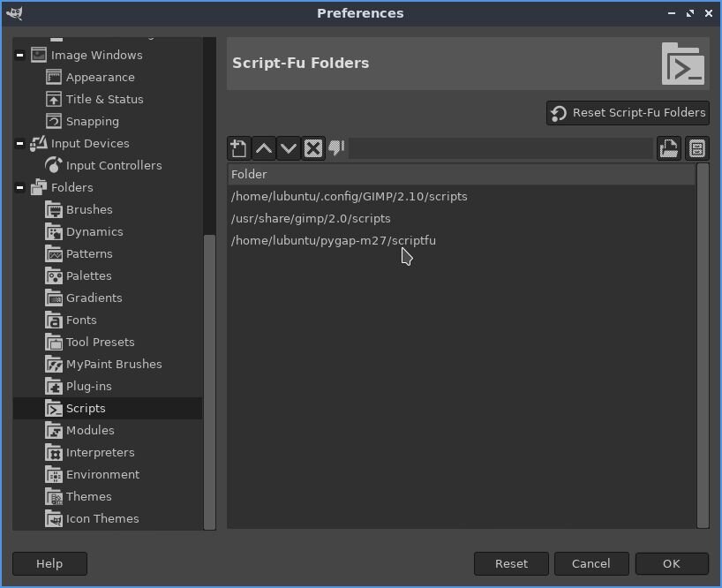Open Patterns folder settings
Screen dimensions: 722x588
tap(89, 254)
